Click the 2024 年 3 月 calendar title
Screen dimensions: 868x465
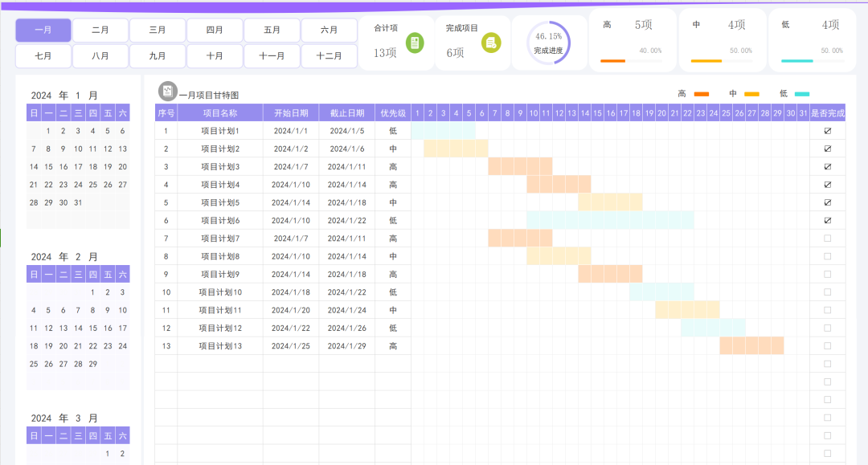[64, 418]
